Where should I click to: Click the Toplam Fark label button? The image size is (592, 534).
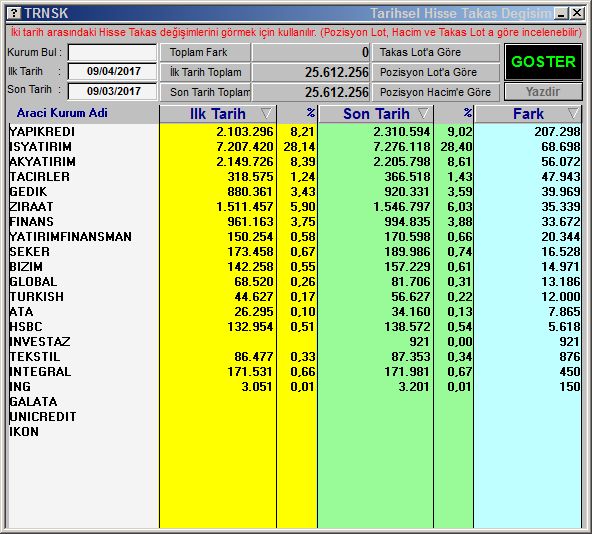pyautogui.click(x=205, y=52)
